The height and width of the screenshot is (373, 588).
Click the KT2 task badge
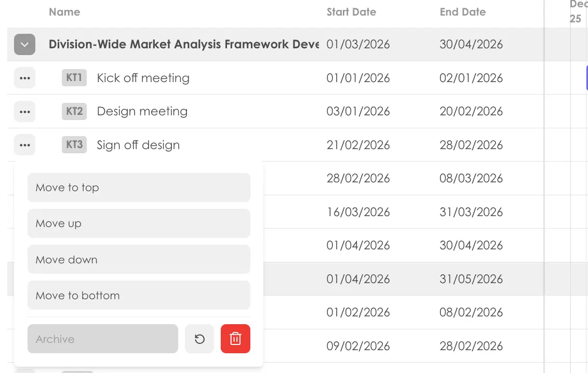[x=74, y=111]
